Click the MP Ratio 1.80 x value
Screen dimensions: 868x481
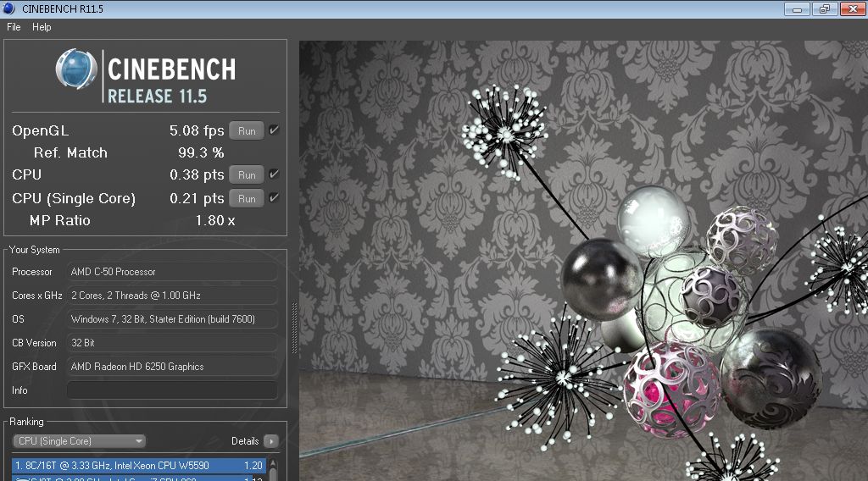click(215, 220)
